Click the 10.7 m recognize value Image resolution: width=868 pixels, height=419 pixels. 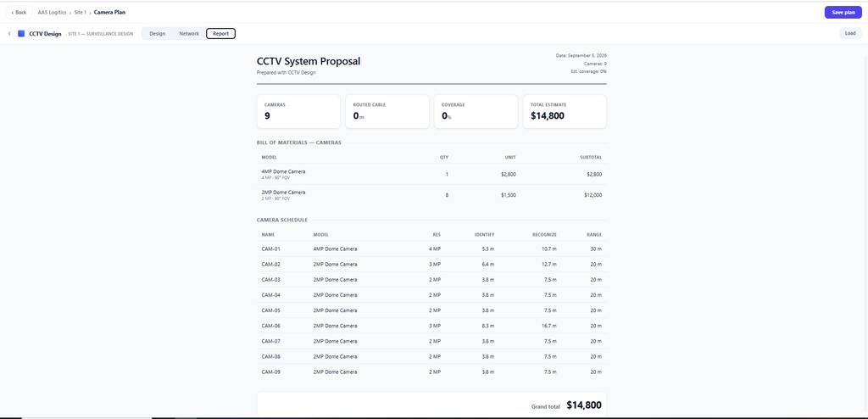tap(549, 249)
